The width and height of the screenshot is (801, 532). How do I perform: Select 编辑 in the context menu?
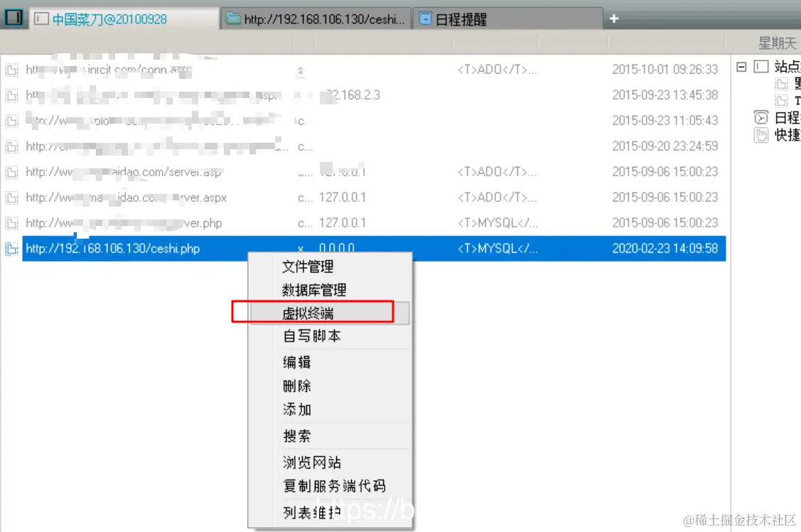330,362
